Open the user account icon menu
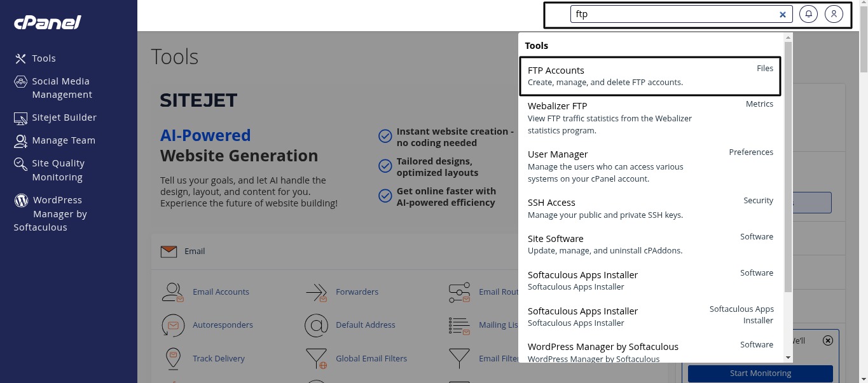 (x=834, y=14)
